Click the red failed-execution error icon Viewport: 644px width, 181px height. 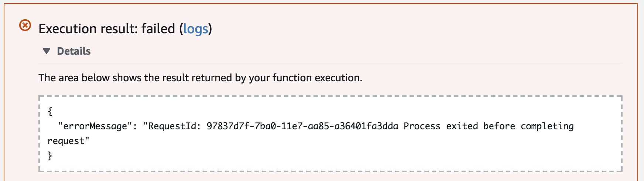coord(25,25)
